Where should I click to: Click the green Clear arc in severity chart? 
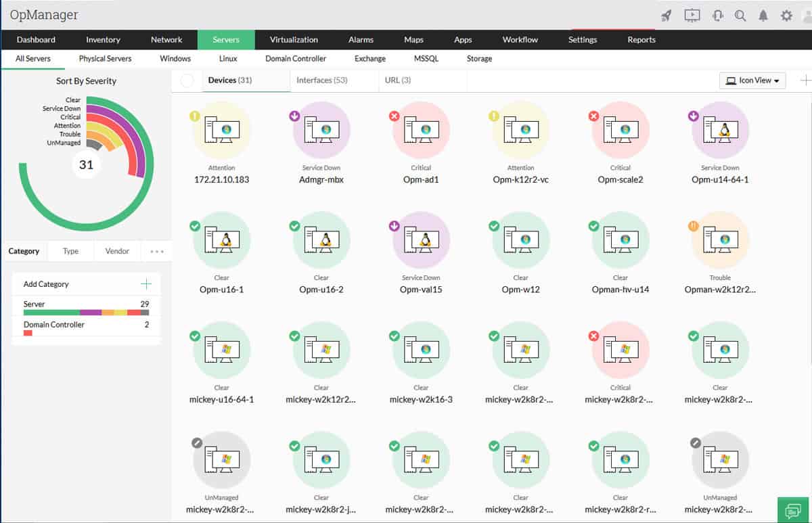87,227
